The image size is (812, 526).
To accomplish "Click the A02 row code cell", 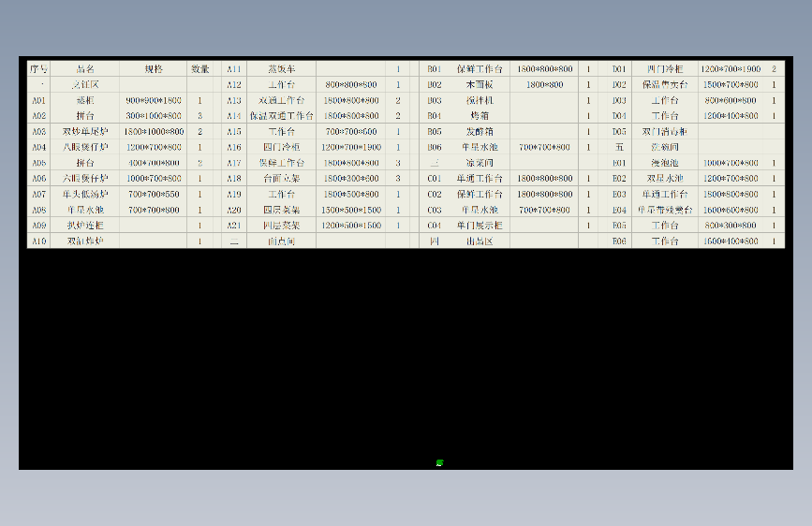I will coord(38,116).
